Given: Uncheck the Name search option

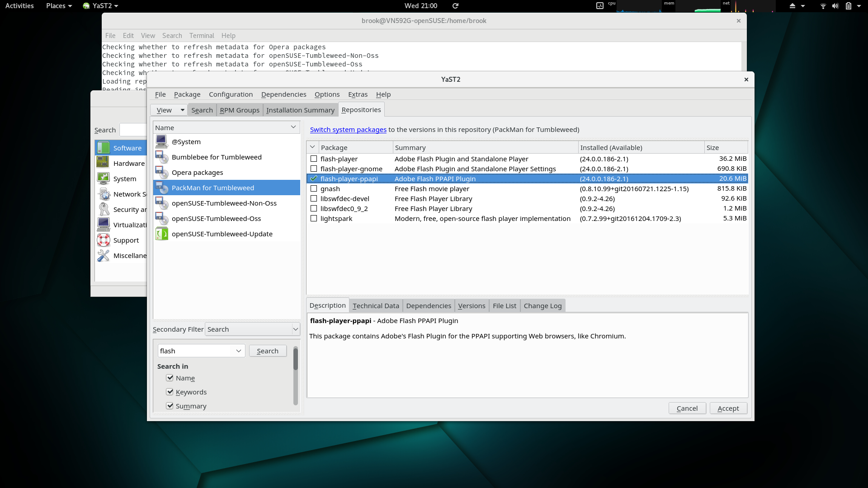Looking at the screenshot, I should click(x=170, y=378).
